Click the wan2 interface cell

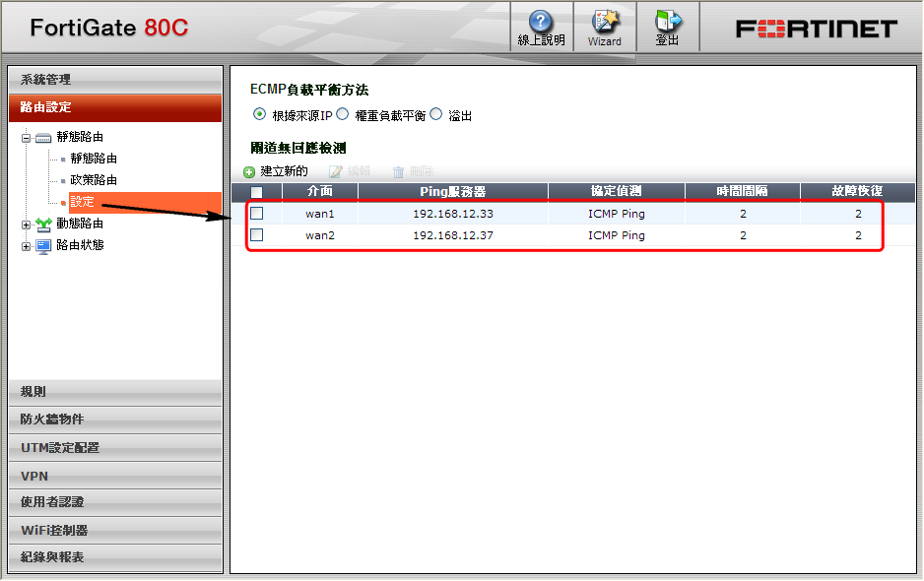tap(320, 235)
